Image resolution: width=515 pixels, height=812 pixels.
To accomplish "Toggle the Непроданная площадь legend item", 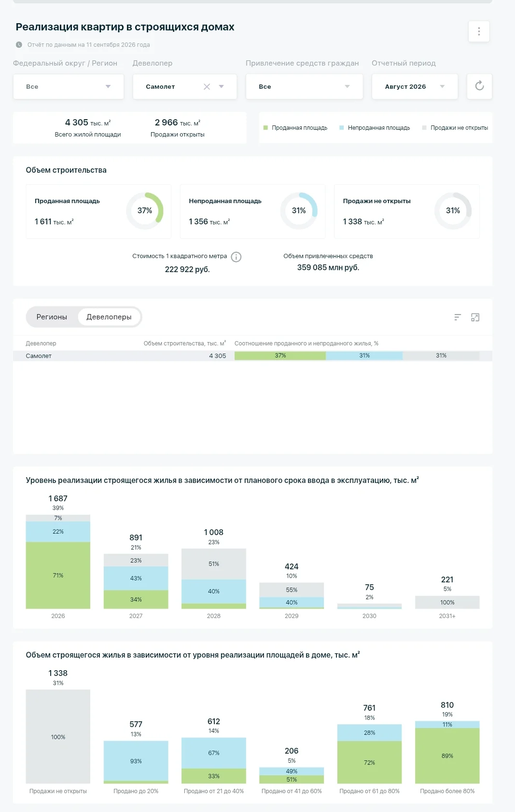I will pos(375,128).
